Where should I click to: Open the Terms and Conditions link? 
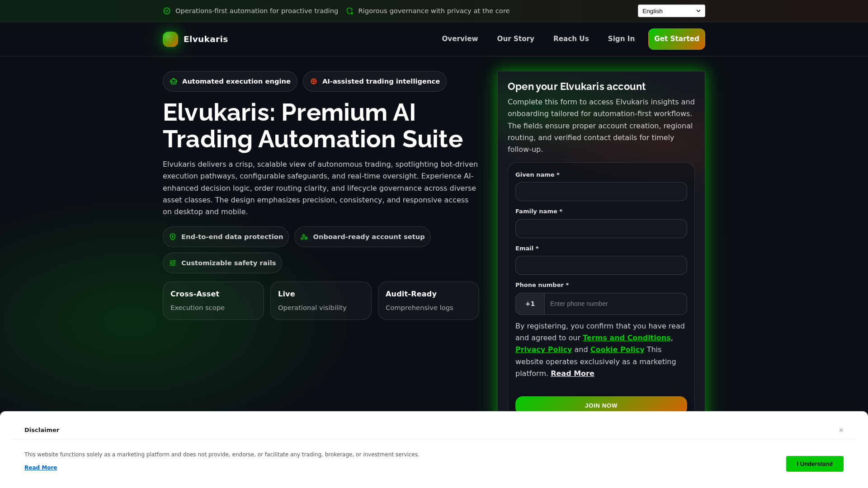[627, 338]
